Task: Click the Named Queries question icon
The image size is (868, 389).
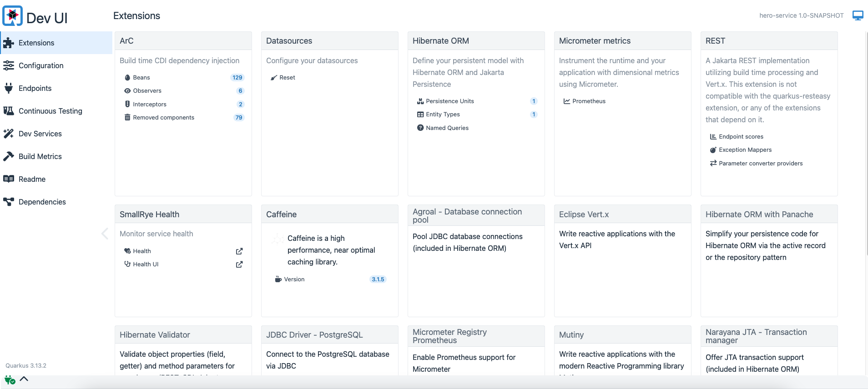Action: [420, 128]
